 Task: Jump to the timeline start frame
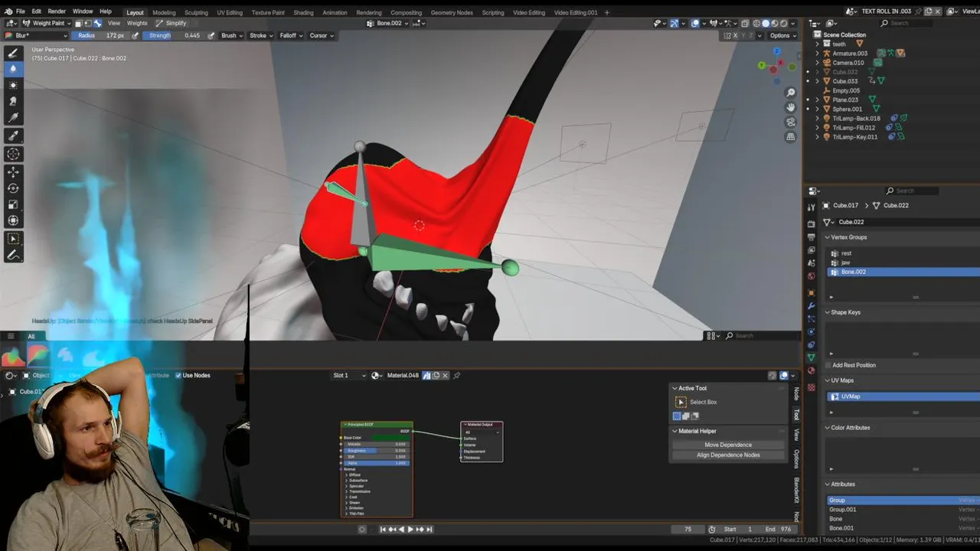click(x=383, y=529)
